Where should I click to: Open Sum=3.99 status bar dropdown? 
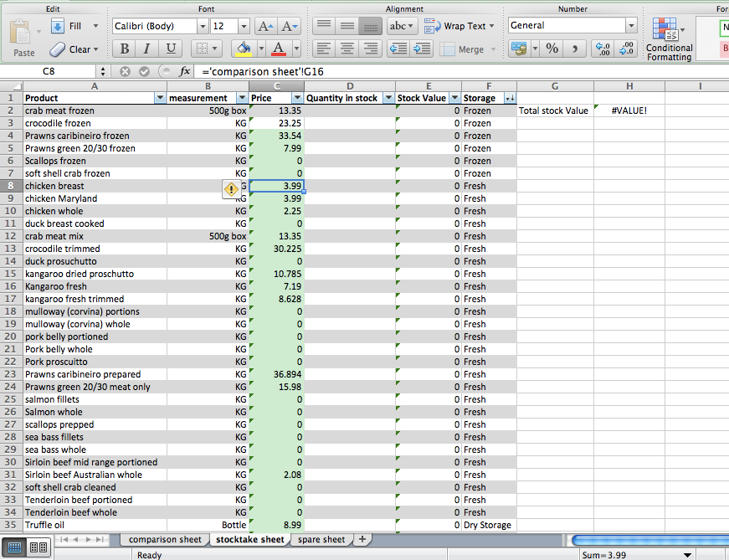tap(687, 555)
